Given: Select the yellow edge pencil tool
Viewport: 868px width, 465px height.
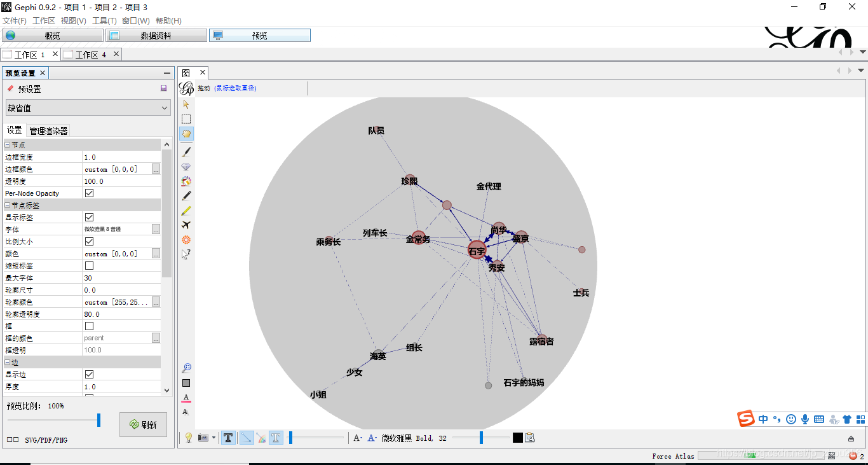Looking at the screenshot, I should (x=186, y=211).
